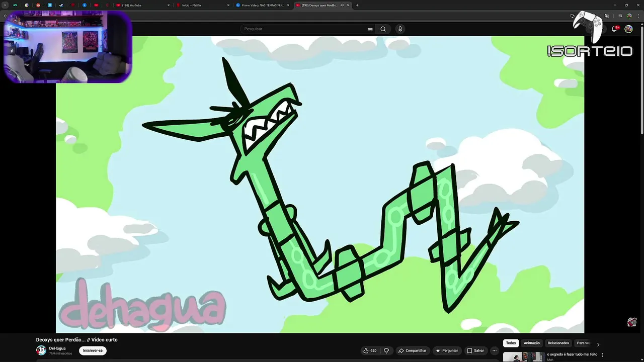Viewport: 644px width, 362px height.
Task: Open the pinned YouTube icon tab
Action: click(96, 5)
